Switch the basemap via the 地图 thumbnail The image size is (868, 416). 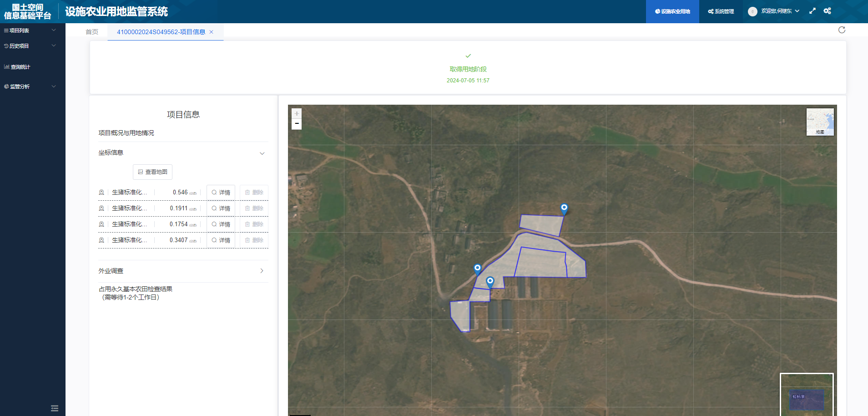[x=820, y=122]
